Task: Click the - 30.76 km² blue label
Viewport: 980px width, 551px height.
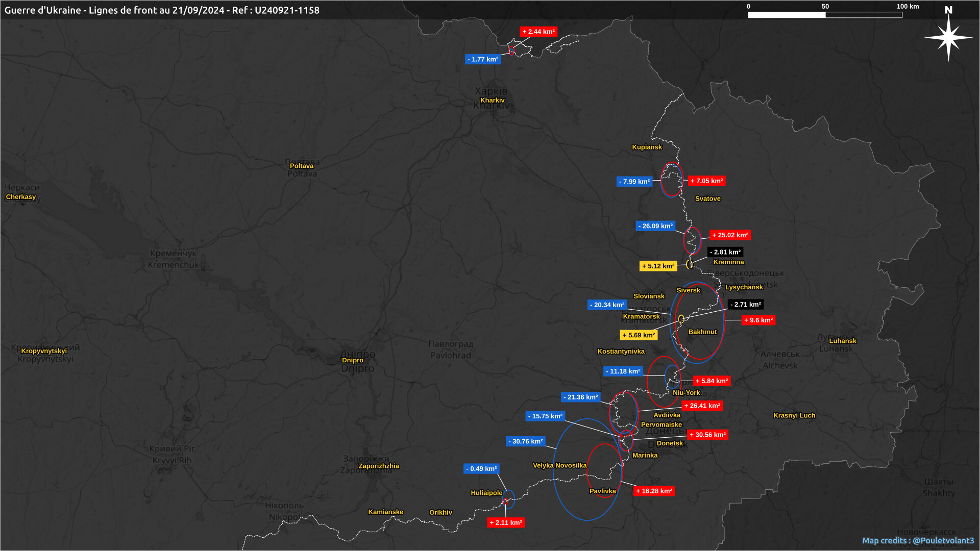Action: (x=525, y=441)
